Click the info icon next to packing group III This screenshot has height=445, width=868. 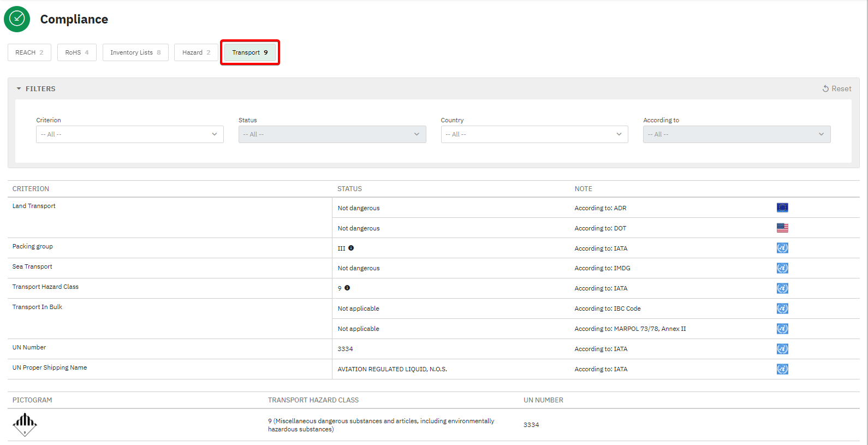point(351,248)
